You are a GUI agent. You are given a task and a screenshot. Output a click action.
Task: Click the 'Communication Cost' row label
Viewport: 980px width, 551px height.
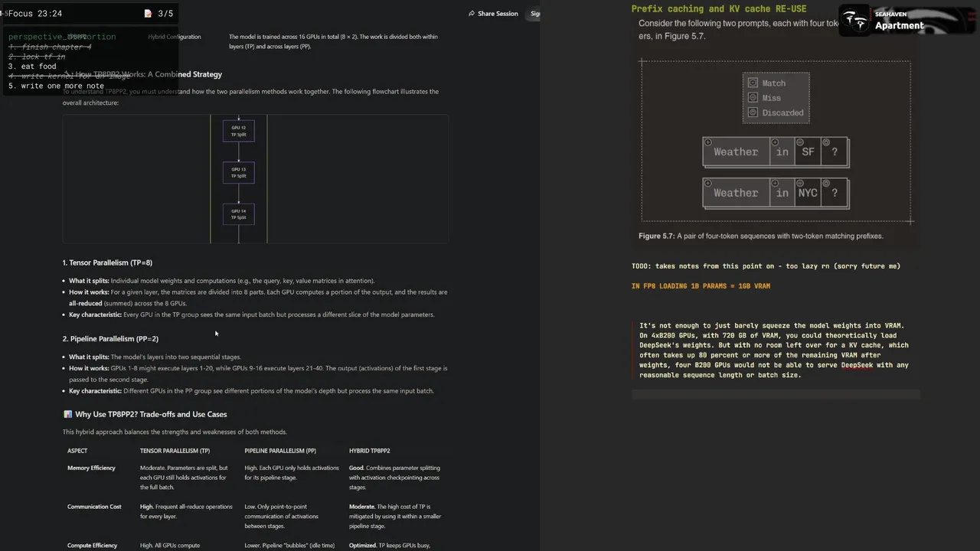94,507
